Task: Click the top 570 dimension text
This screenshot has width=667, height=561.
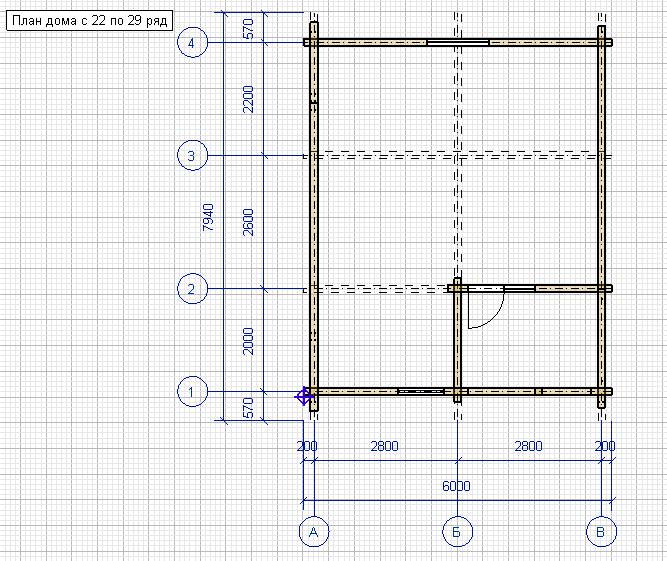Action: [248, 28]
